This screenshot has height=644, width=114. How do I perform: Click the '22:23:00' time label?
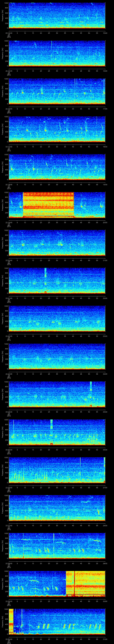(9, 374)
